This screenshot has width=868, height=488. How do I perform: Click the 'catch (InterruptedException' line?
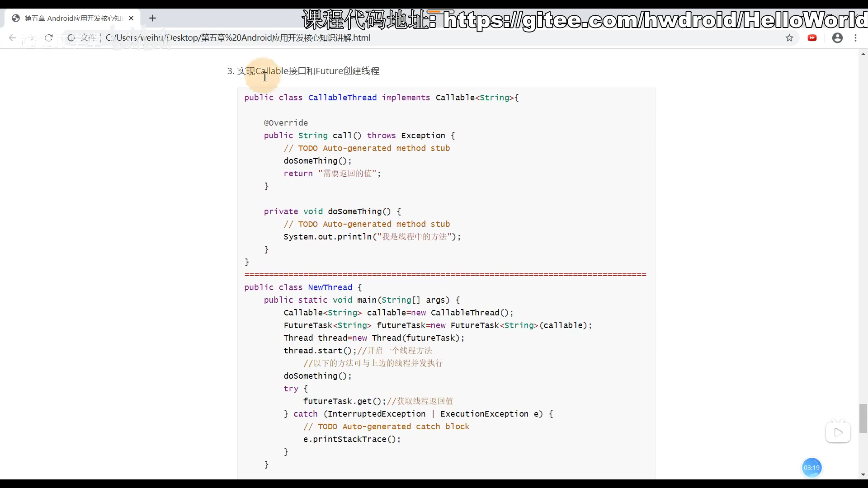pyautogui.click(x=418, y=414)
